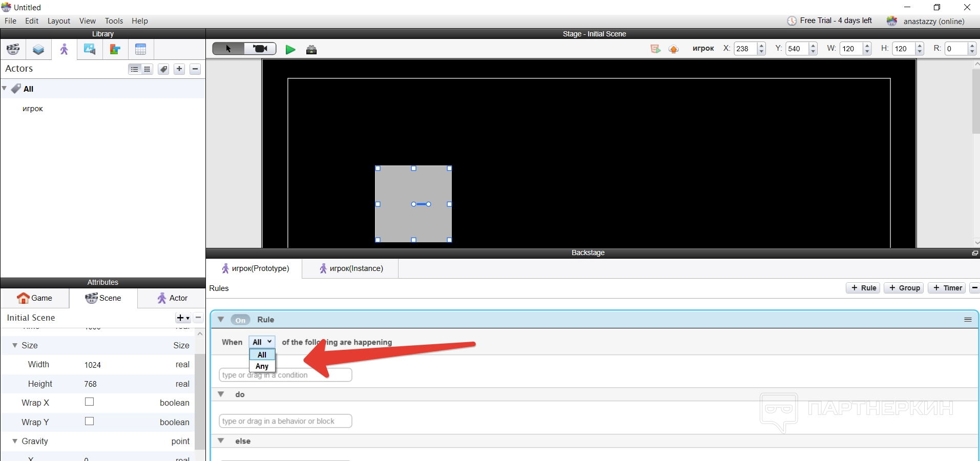Screen dimensions: 980x461
Task: Select the grey actor square on stage
Action: coord(413,204)
